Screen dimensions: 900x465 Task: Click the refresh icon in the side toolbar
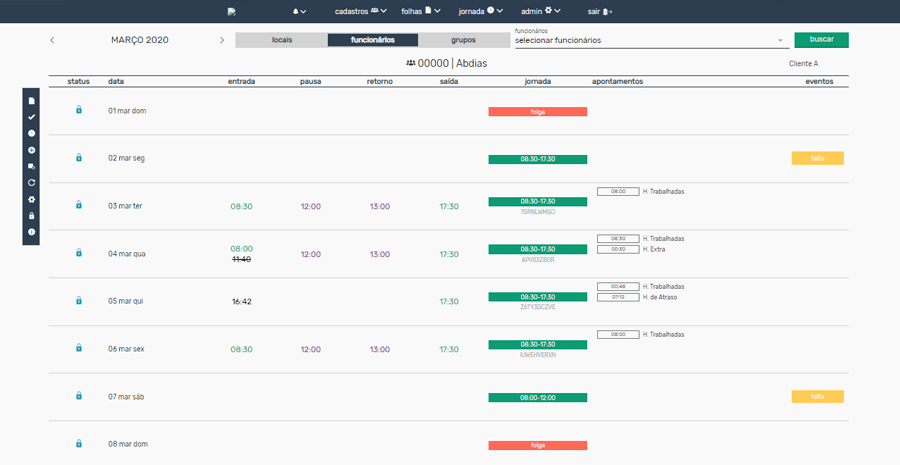tap(32, 183)
